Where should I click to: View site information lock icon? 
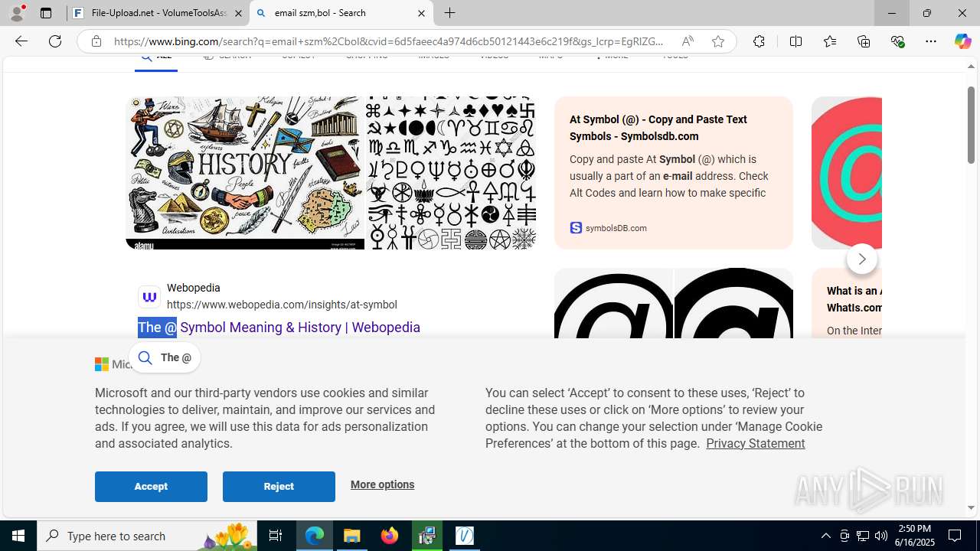point(96,41)
